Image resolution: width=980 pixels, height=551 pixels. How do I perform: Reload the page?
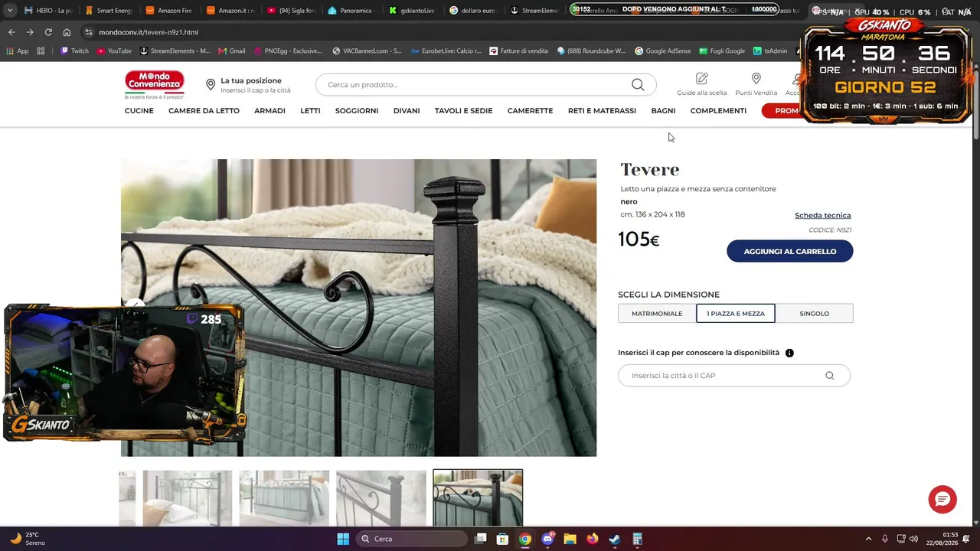tap(48, 32)
